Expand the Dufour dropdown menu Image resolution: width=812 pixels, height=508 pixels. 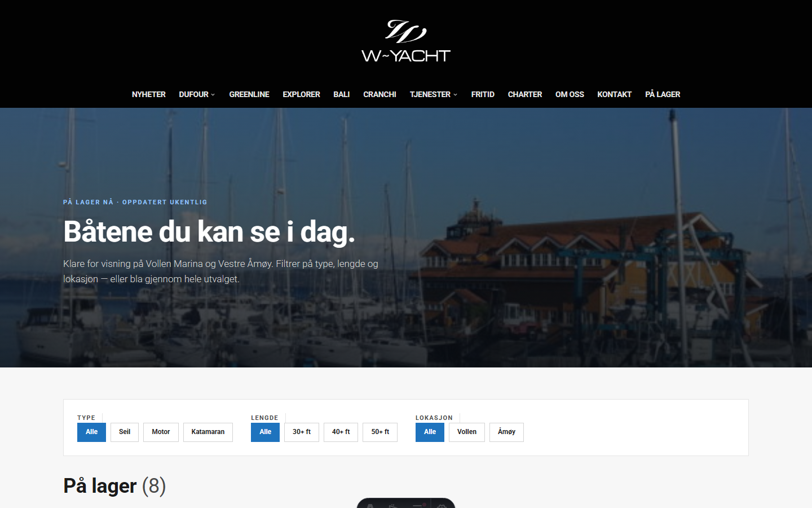[197, 94]
